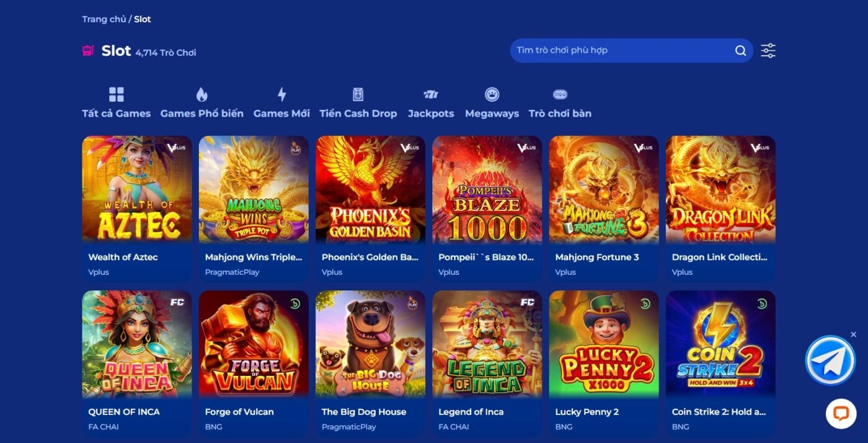Switch to Games Mới tab
The image size is (868, 443).
point(281,103)
